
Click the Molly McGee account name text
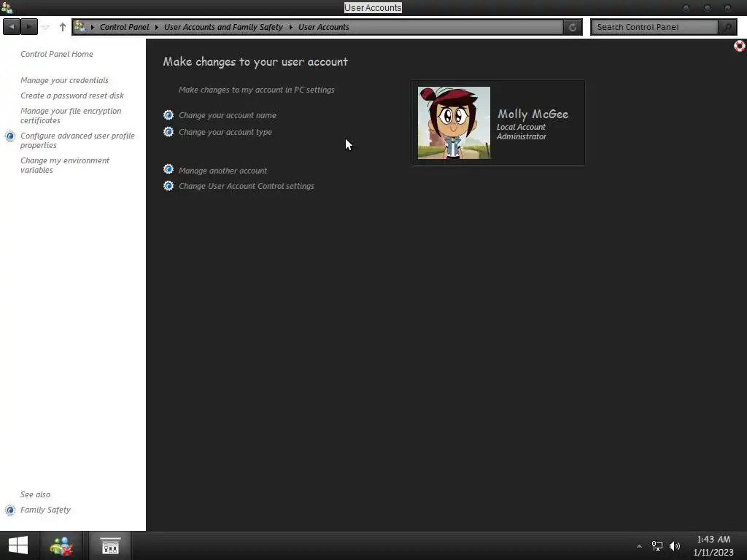[533, 114]
